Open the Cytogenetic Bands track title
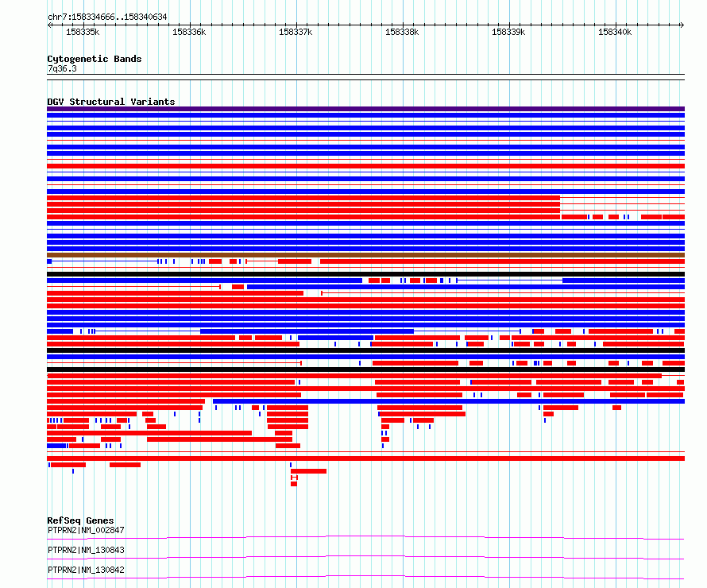 [95, 59]
